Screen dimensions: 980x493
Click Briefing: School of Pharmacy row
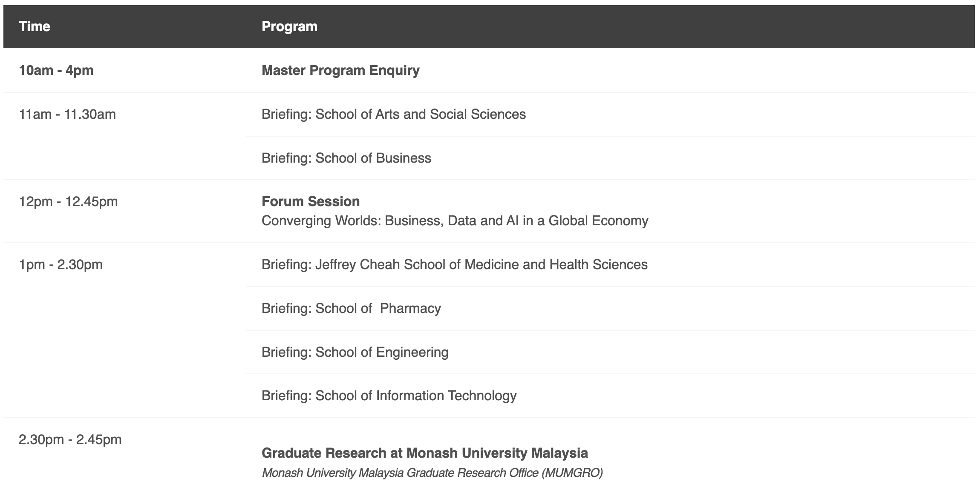[351, 308]
